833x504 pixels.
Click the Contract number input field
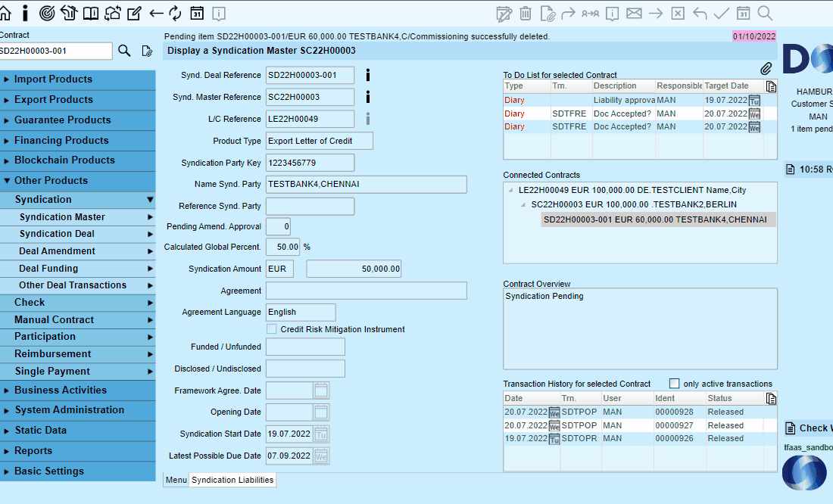pyautogui.click(x=55, y=51)
